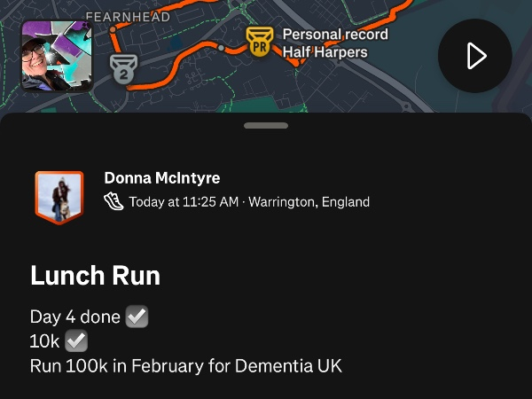This screenshot has height=399, width=532.
Task: Tap the sheet drag handle bar
Action: click(x=266, y=126)
